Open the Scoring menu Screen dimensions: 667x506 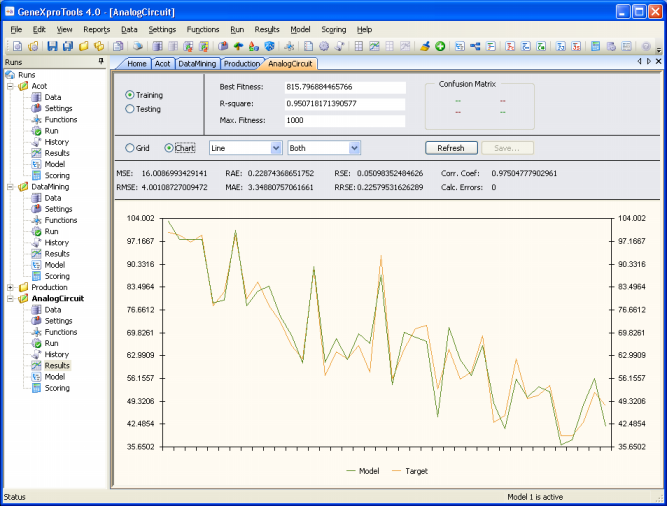pos(333,29)
